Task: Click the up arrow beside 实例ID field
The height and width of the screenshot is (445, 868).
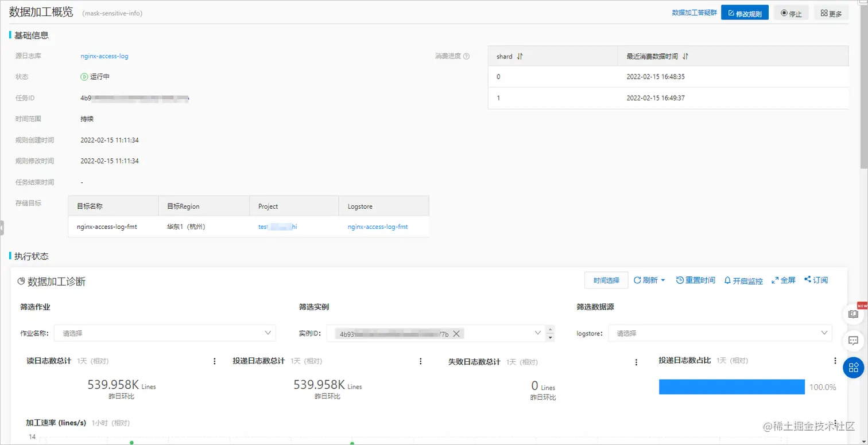Action: tap(551, 330)
